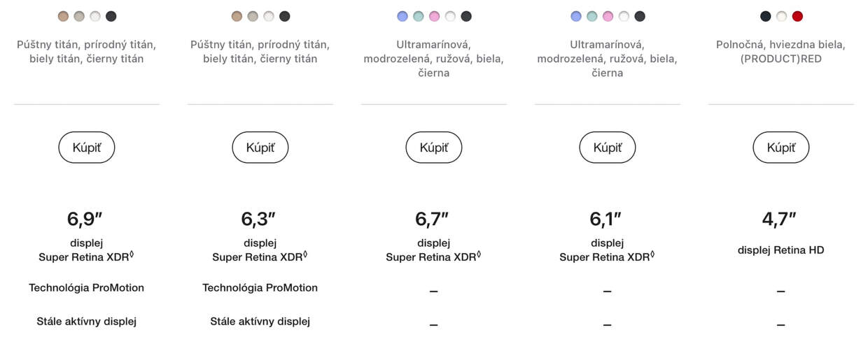The width and height of the screenshot is (868, 351).
Task: Open footnote symbol after 6,1″ Super Retina XDR
Action: point(652,255)
